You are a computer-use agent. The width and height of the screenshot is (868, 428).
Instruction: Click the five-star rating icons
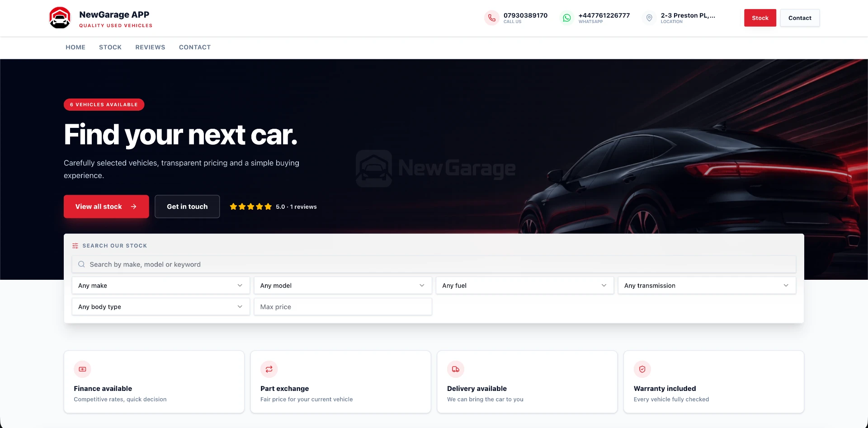[x=251, y=207]
